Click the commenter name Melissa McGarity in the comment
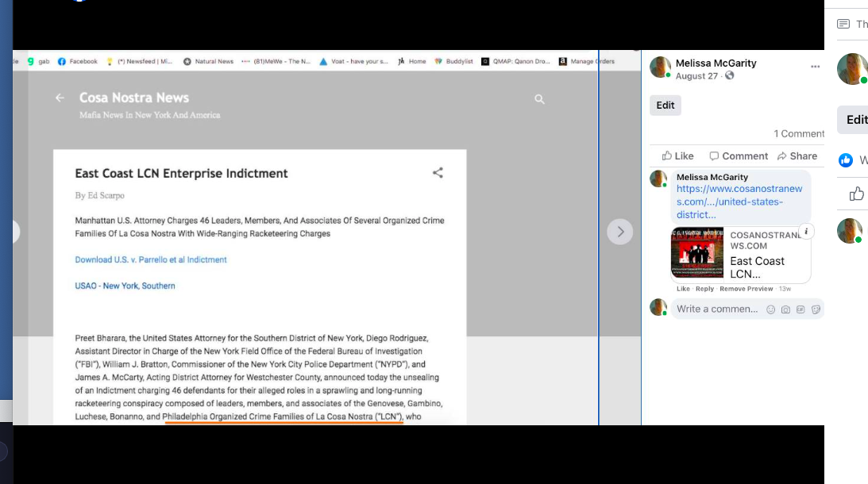The image size is (868, 484). click(712, 177)
